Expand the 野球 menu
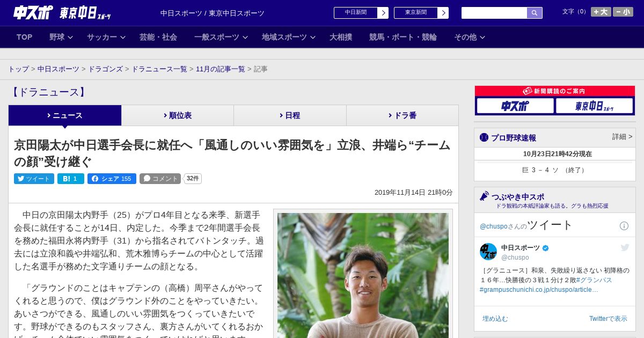Screen dimensions: 644x338 [61, 37]
